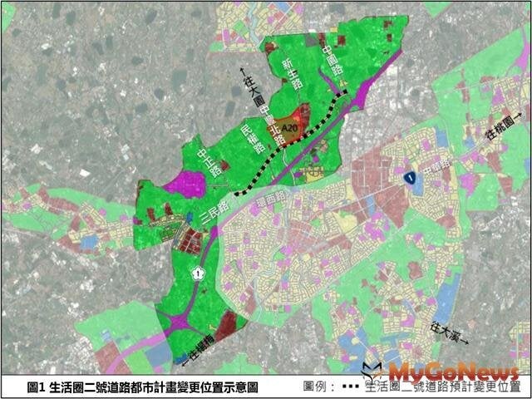Screen dimensions: 532x399
Task: Click the large magenta zone near 中正路
Action: tap(184, 184)
